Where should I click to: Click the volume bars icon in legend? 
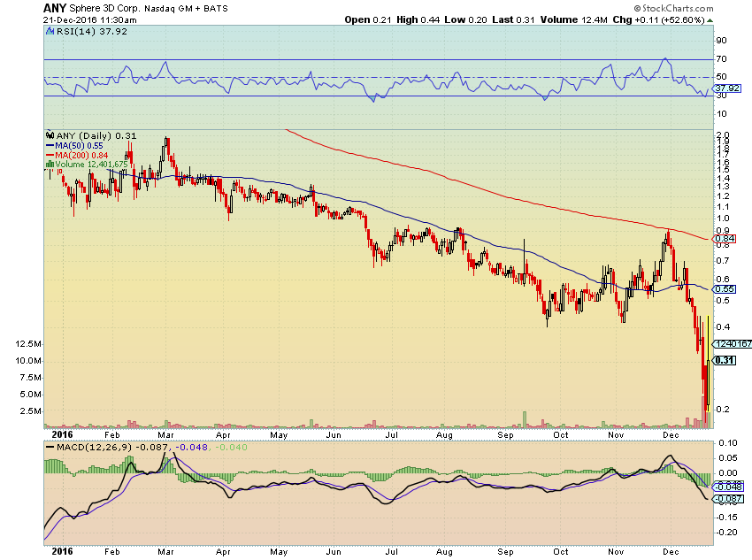click(x=50, y=165)
